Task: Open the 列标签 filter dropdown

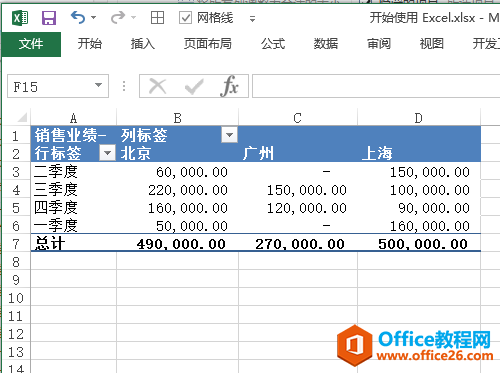Action: pyautogui.click(x=229, y=135)
